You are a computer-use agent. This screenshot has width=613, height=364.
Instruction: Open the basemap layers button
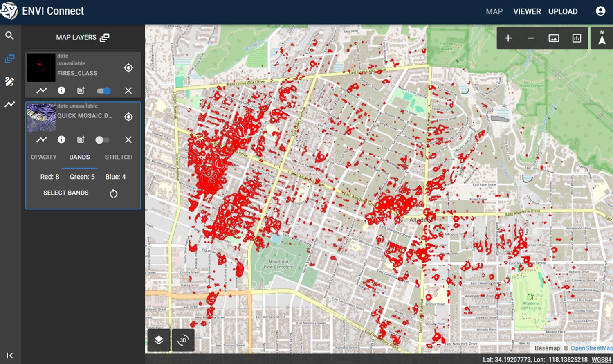[x=159, y=340]
